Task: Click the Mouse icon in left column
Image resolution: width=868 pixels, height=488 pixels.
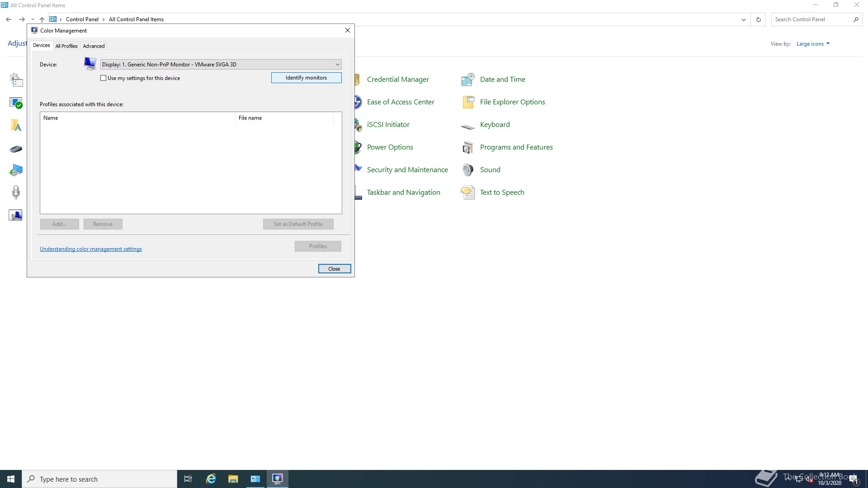Action: [16, 149]
